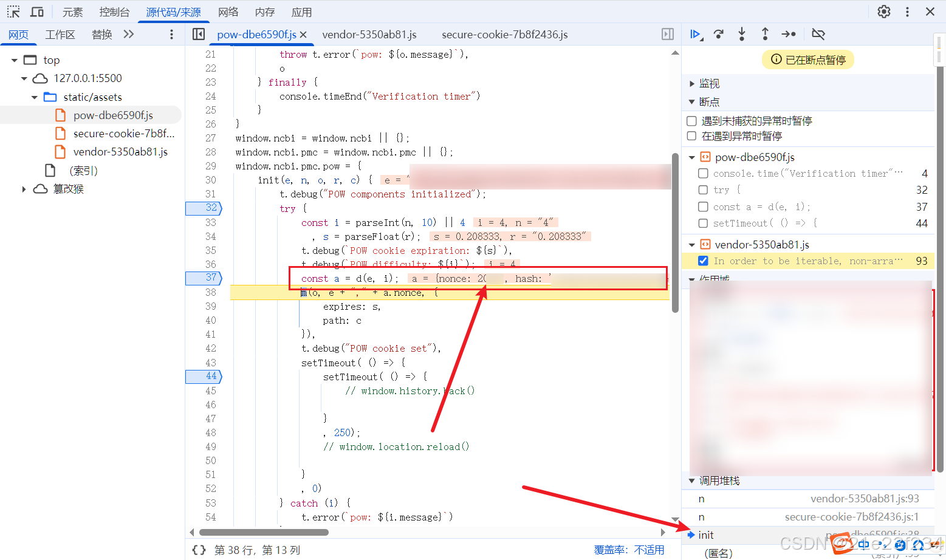Switch to the 网络 Network tab

[x=228, y=12]
